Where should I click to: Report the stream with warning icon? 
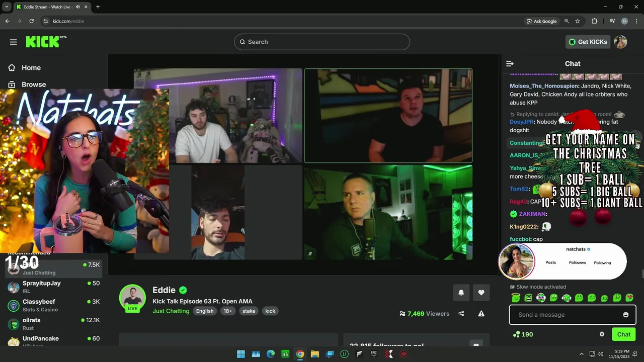pyautogui.click(x=481, y=314)
